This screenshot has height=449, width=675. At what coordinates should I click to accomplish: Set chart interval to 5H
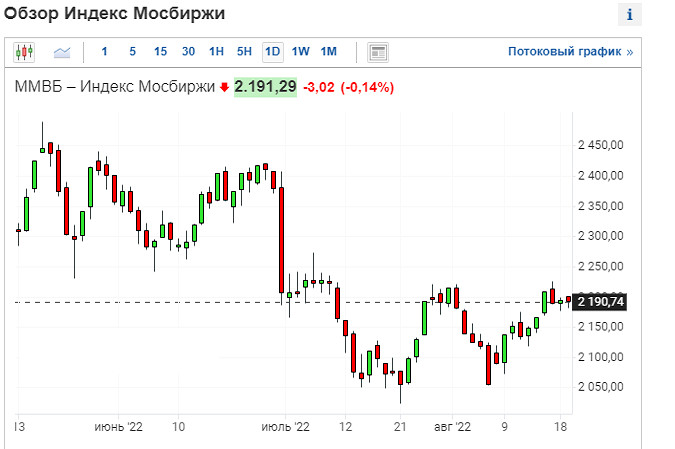(x=244, y=52)
